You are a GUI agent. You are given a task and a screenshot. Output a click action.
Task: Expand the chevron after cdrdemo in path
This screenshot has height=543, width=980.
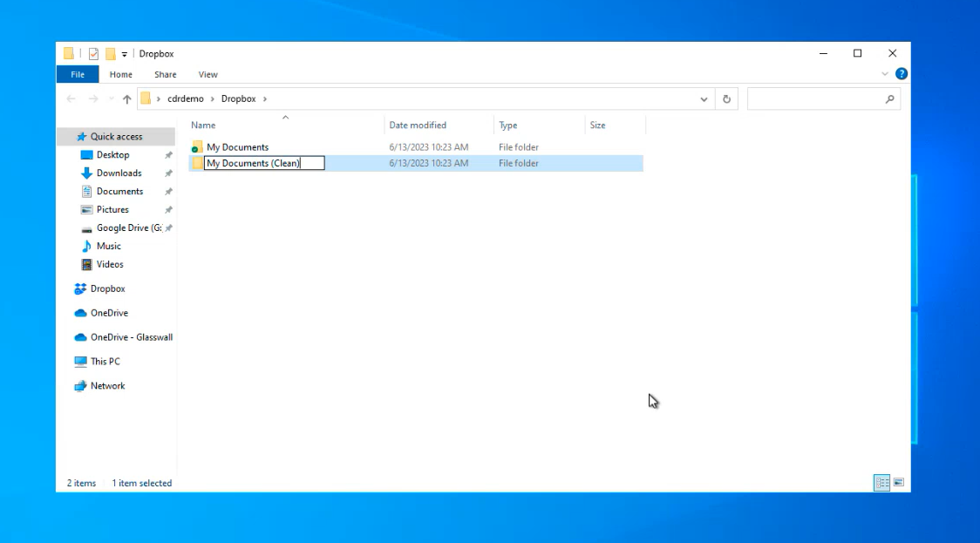(212, 98)
